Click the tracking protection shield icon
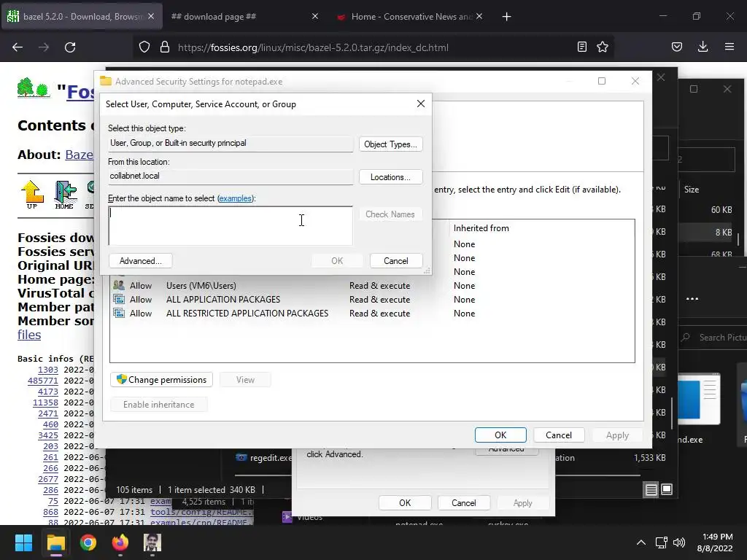The height and width of the screenshot is (560, 747). [x=144, y=47]
